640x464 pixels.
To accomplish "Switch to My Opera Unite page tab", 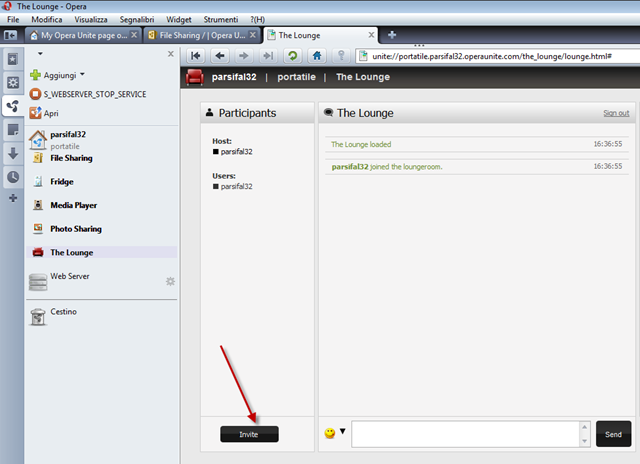I will tap(84, 36).
